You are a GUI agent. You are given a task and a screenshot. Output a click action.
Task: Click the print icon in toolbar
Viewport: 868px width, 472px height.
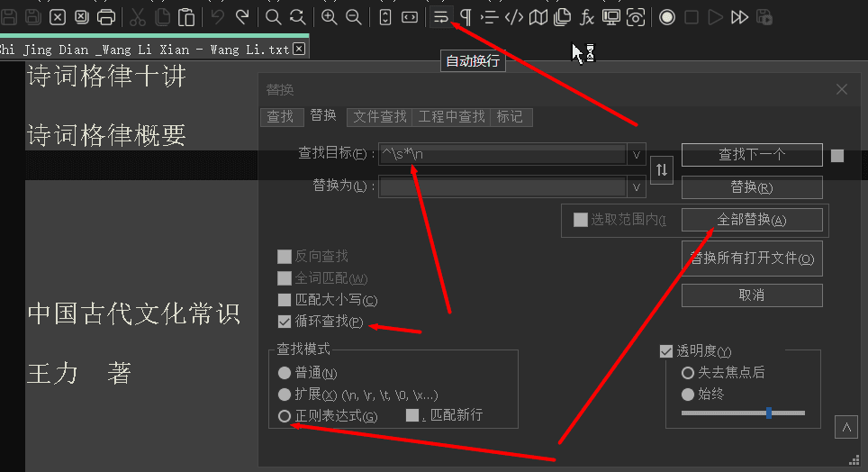click(106, 17)
